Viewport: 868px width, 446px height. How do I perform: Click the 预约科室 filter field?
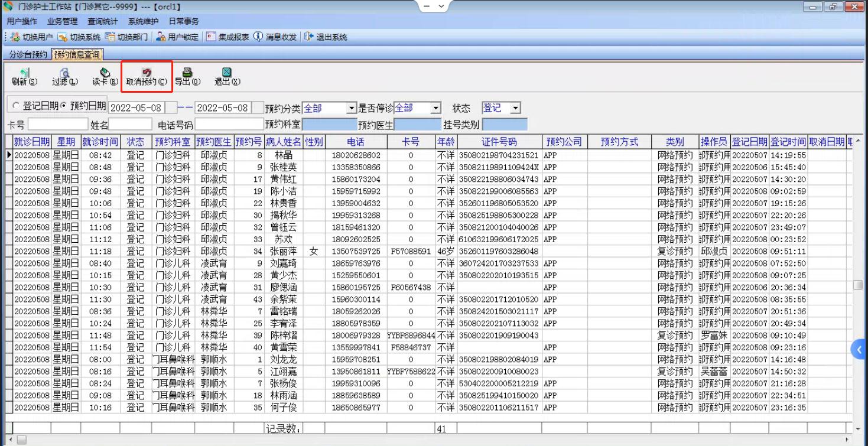pos(330,125)
